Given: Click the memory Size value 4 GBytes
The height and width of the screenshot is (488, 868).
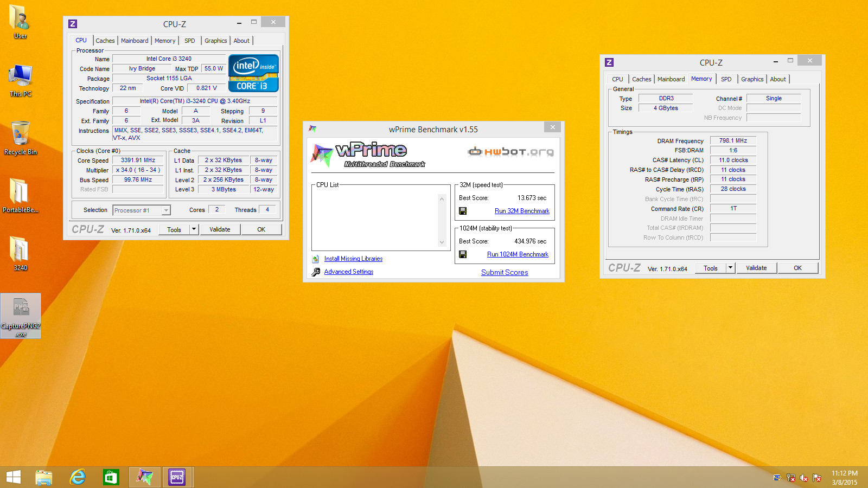Looking at the screenshot, I should (666, 108).
